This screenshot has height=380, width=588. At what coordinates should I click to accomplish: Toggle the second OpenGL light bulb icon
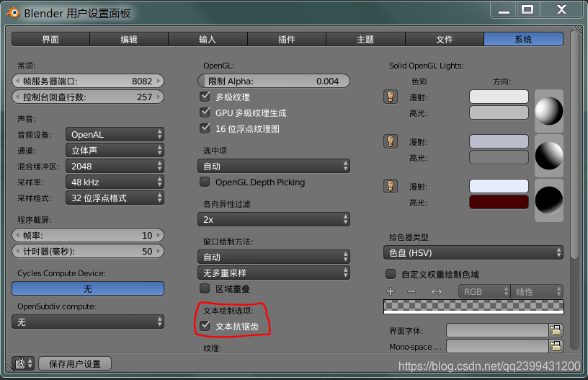(x=391, y=141)
